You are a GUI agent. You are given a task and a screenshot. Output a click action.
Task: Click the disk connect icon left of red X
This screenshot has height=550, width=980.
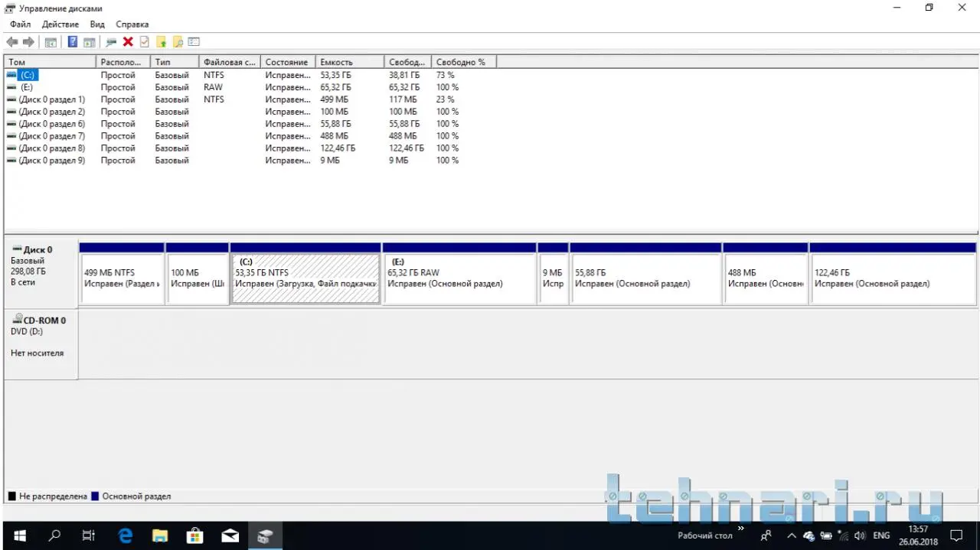click(112, 42)
